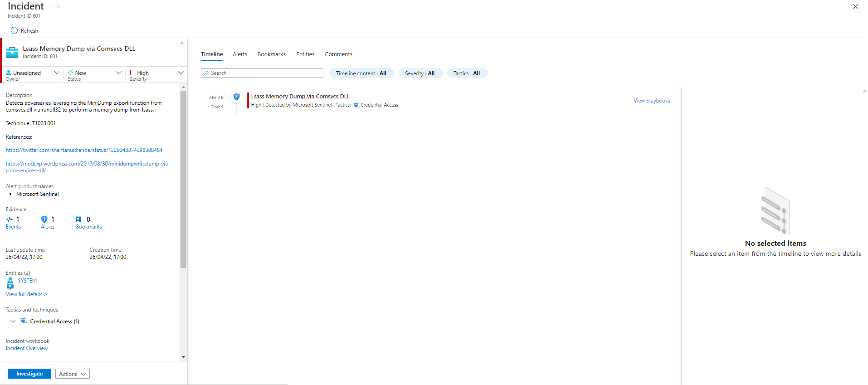This screenshot has height=385, width=868.
Task: Switch to the Comments tab
Action: 338,54
